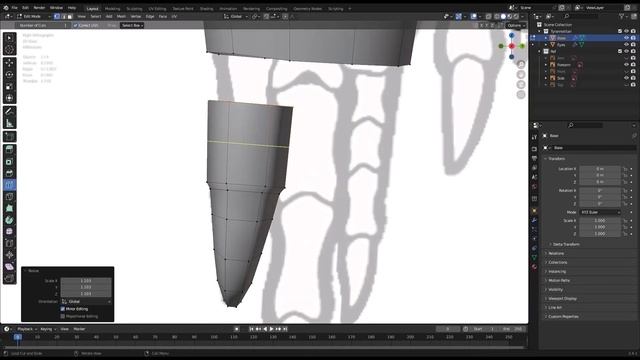Screen dimensions: 640x360
Task: Click the Select Box tool at toolbar top
Action: [x=9, y=38]
